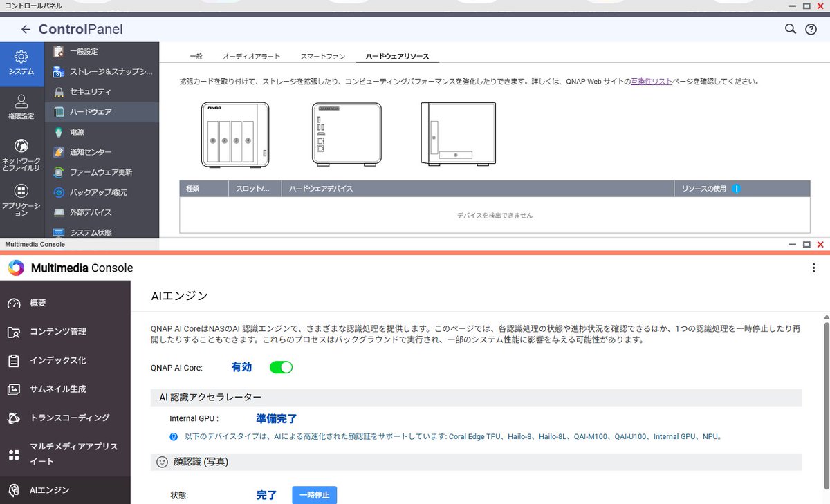
Task: Open 概要 in Multimedia Console
Action: [65, 303]
